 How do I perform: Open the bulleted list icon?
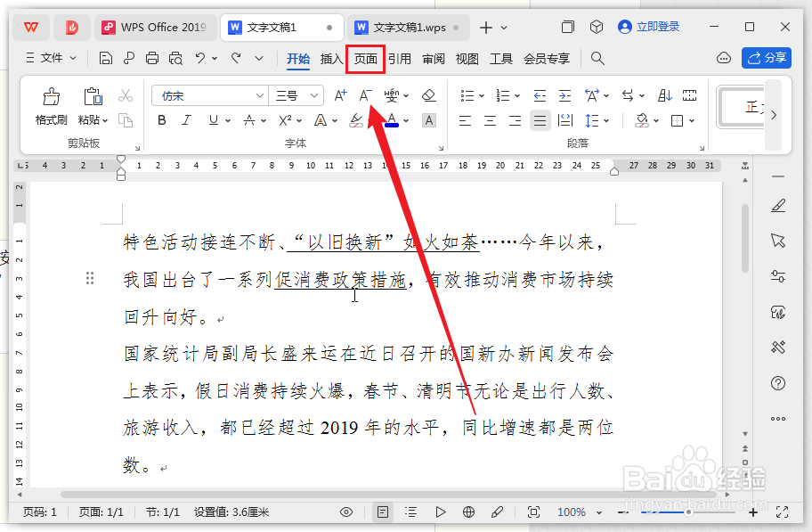point(467,94)
